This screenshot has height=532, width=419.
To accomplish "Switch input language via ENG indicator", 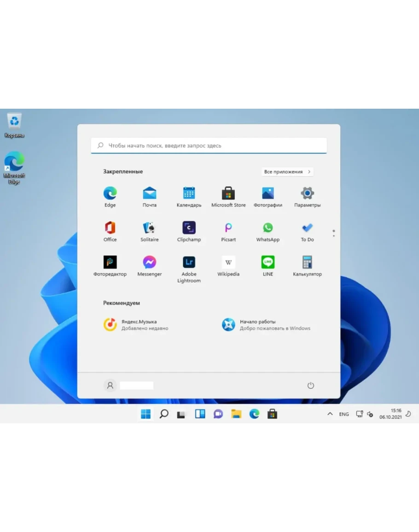I will coord(344,414).
